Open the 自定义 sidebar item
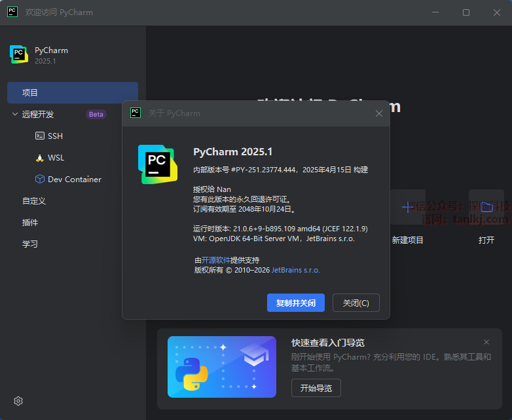The image size is (512, 420). [x=34, y=201]
